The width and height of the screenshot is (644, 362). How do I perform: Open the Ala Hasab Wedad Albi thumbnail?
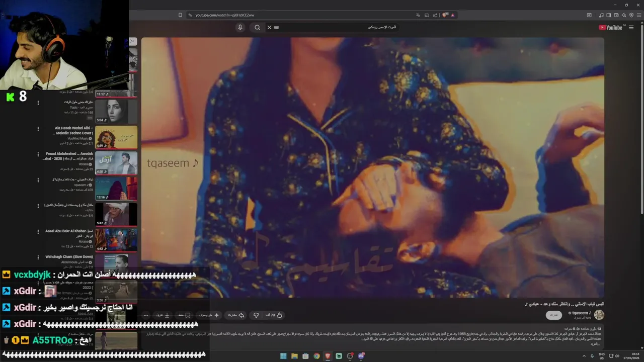tap(116, 137)
